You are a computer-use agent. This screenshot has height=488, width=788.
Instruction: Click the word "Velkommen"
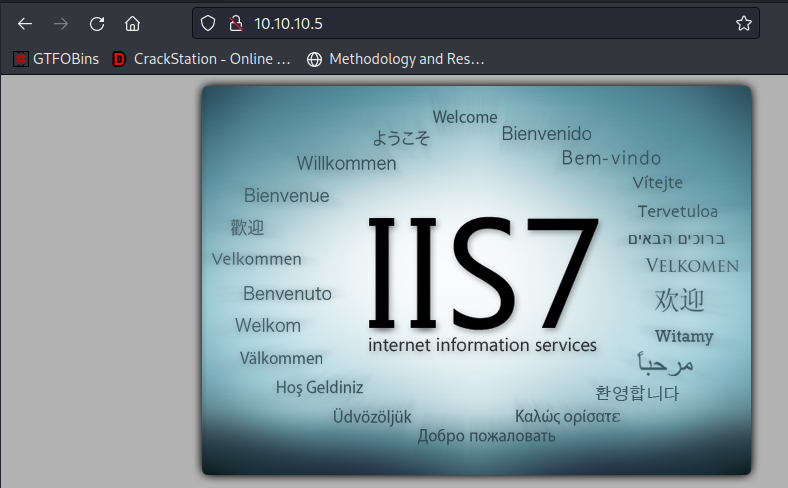point(256,259)
